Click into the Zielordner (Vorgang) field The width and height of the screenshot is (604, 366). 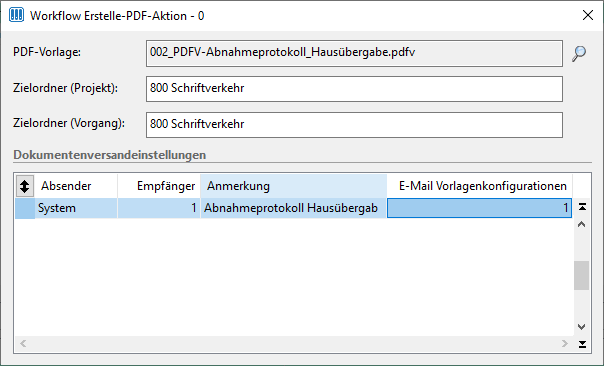coord(354,125)
